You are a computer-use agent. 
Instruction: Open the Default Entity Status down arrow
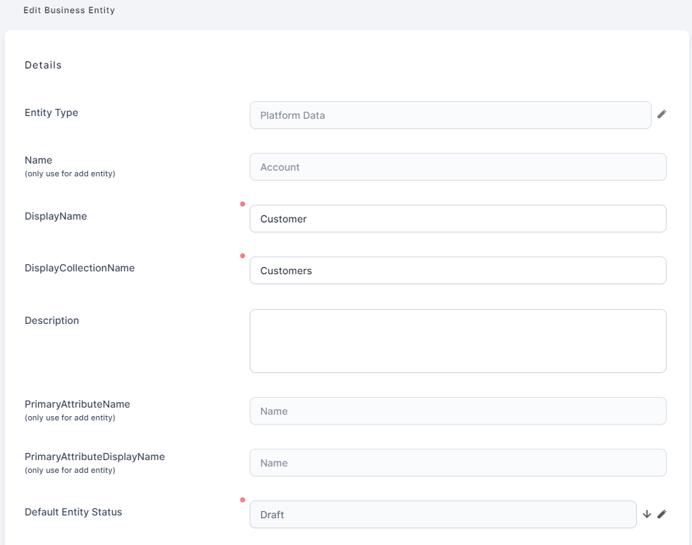[x=647, y=514]
